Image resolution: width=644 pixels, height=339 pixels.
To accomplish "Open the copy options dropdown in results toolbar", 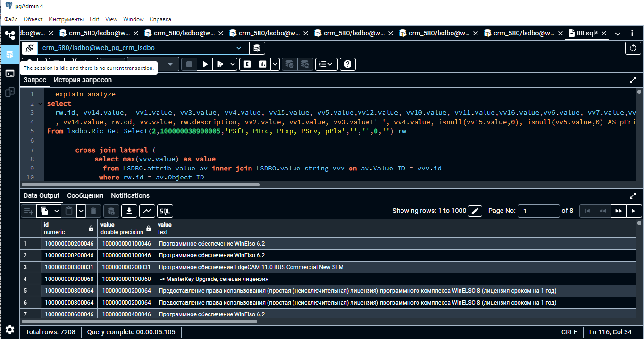I will [x=57, y=211].
